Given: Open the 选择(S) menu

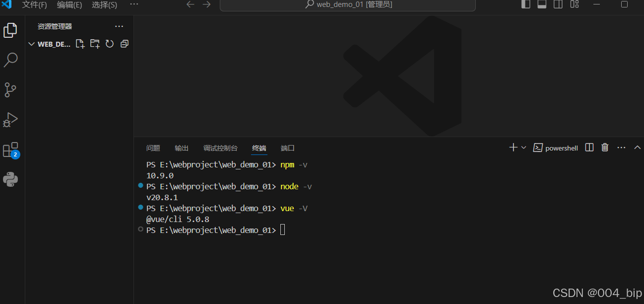Looking at the screenshot, I should 105,5.
